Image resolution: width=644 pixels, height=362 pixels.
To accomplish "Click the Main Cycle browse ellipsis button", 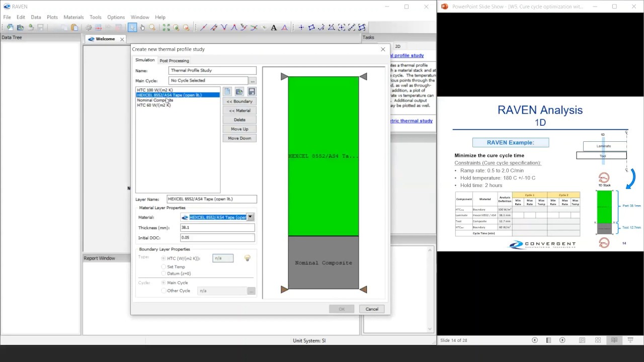I will pyautogui.click(x=253, y=81).
